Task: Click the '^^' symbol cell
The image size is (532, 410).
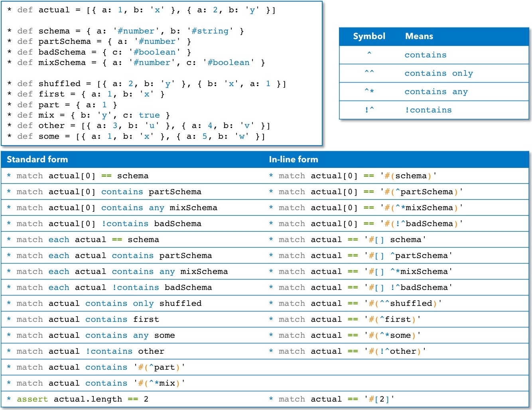Action: click(369, 73)
